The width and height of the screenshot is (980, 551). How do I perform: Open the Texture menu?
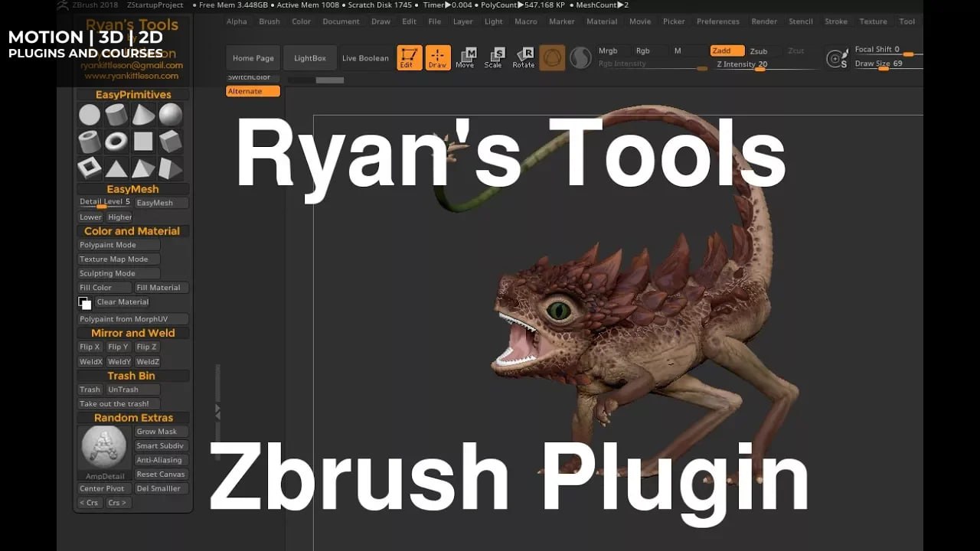[x=873, y=21]
